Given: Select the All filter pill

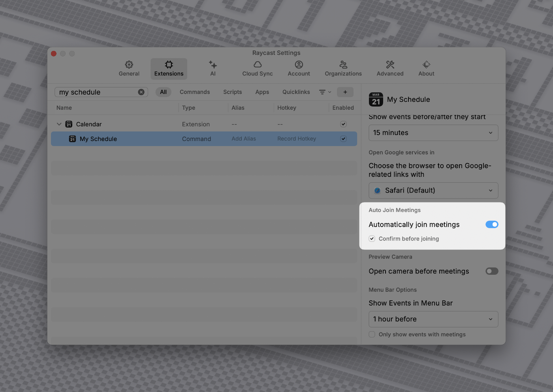Looking at the screenshot, I should 163,92.
